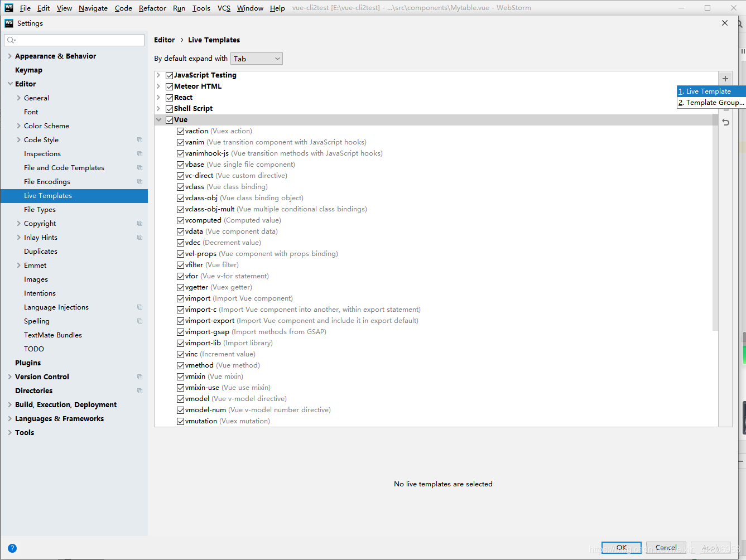This screenshot has height=560, width=746.
Task: Click project-level icon beside Inspections
Action: point(139,154)
